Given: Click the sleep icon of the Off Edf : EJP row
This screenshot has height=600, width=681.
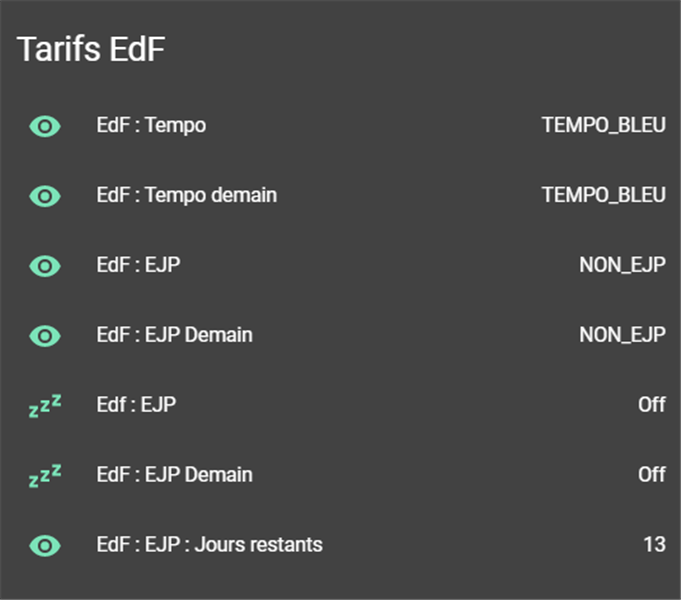Looking at the screenshot, I should (45, 406).
